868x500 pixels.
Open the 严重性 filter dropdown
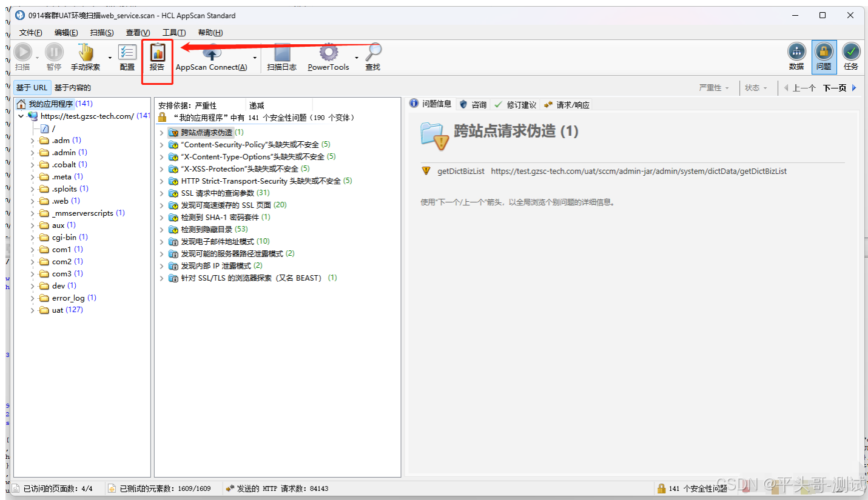714,88
